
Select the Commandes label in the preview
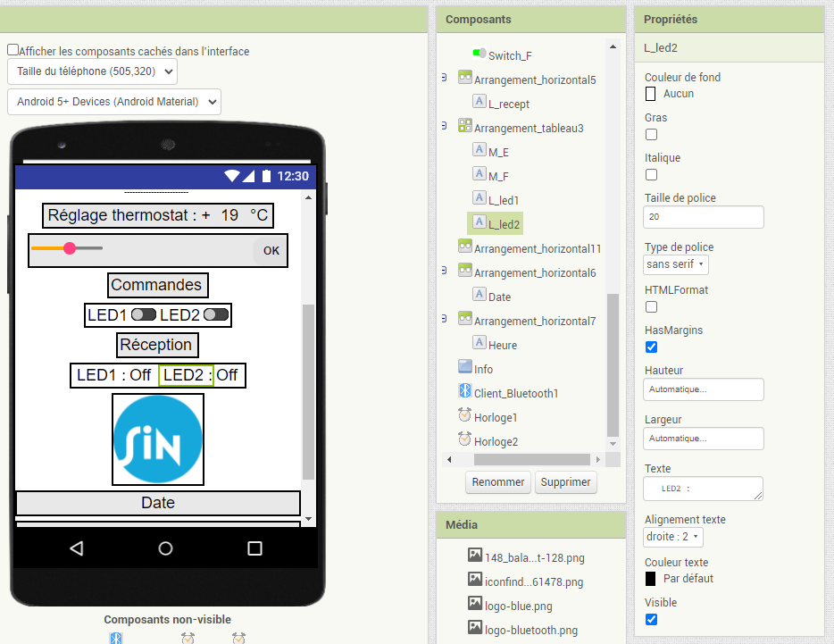pyautogui.click(x=157, y=285)
